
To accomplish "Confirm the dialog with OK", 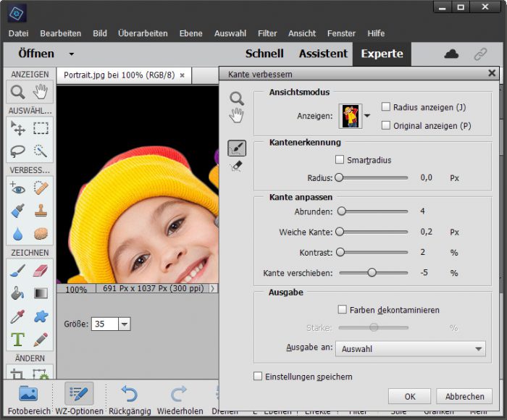I will click(410, 396).
